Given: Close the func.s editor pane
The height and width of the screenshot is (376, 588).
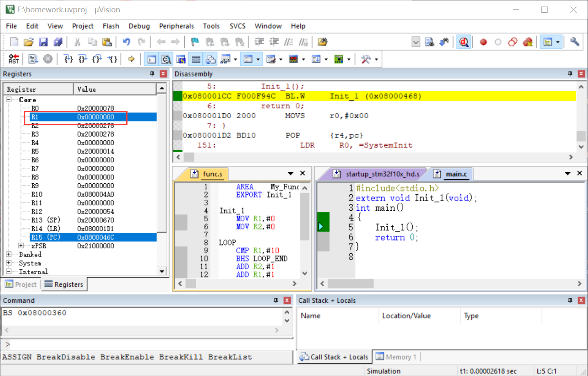Looking at the screenshot, I should click(303, 173).
